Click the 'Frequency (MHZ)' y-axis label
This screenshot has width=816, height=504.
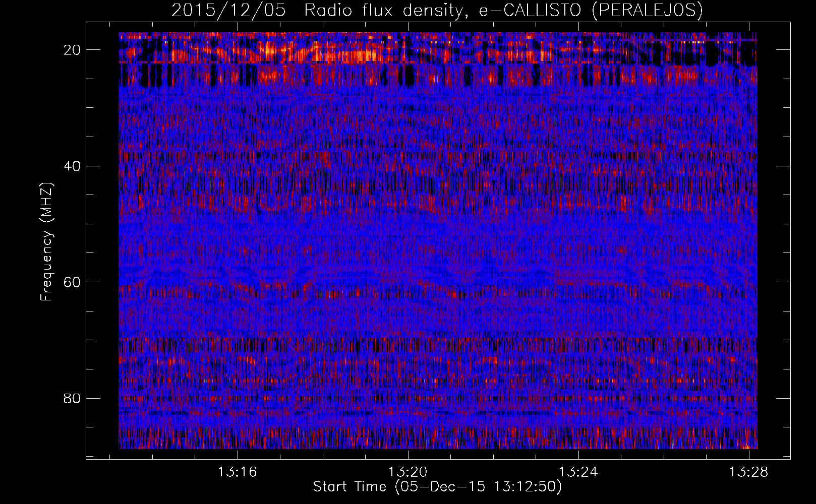46,242
